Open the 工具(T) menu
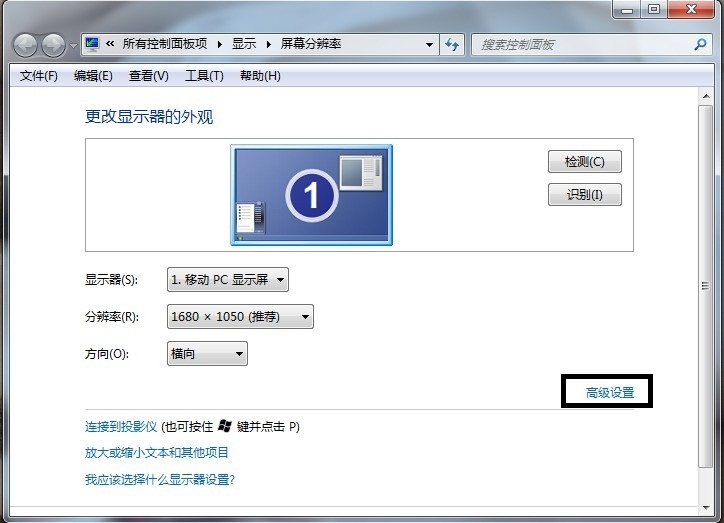The image size is (724, 523). [x=204, y=76]
